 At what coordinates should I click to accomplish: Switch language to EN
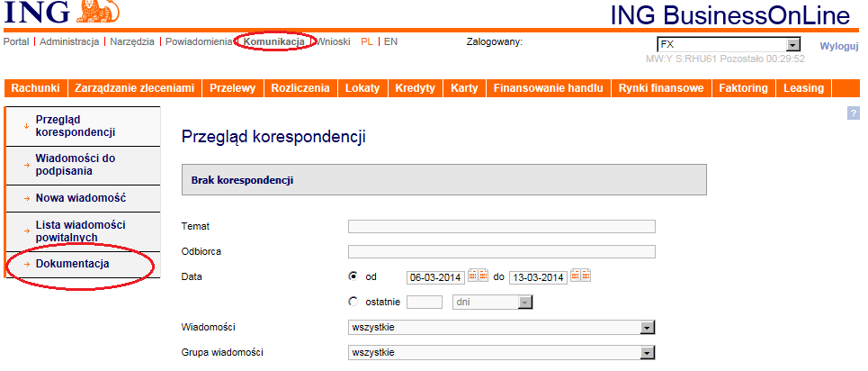point(390,41)
